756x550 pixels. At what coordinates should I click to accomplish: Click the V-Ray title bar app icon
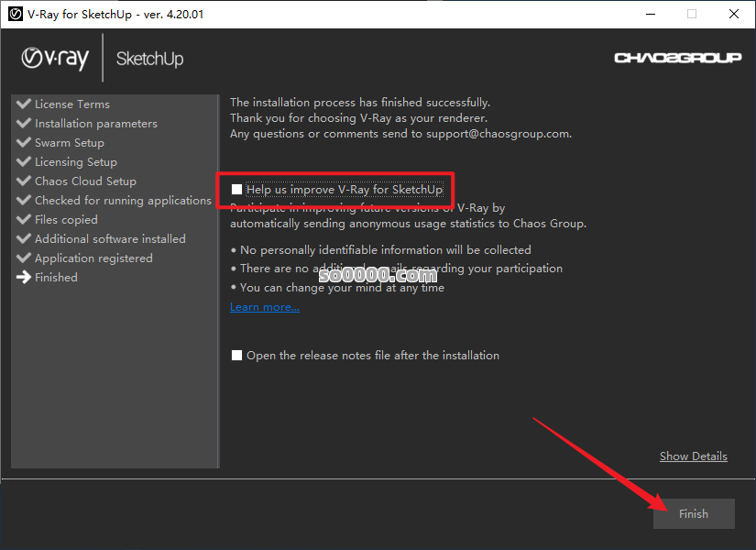(15, 14)
